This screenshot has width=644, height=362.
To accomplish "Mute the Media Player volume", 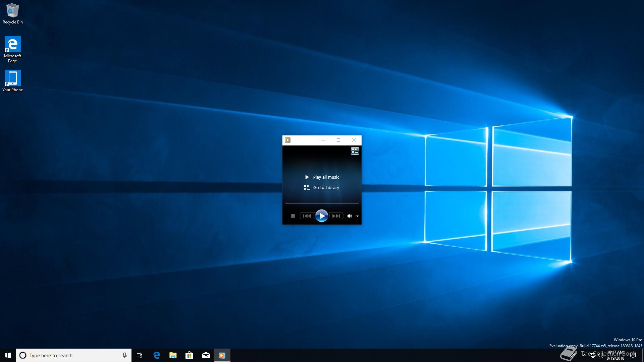I will tap(350, 216).
